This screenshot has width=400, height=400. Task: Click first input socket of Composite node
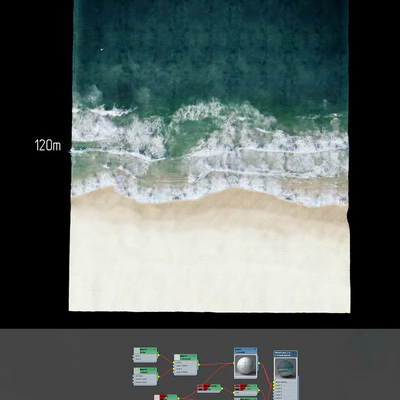click(x=173, y=362)
